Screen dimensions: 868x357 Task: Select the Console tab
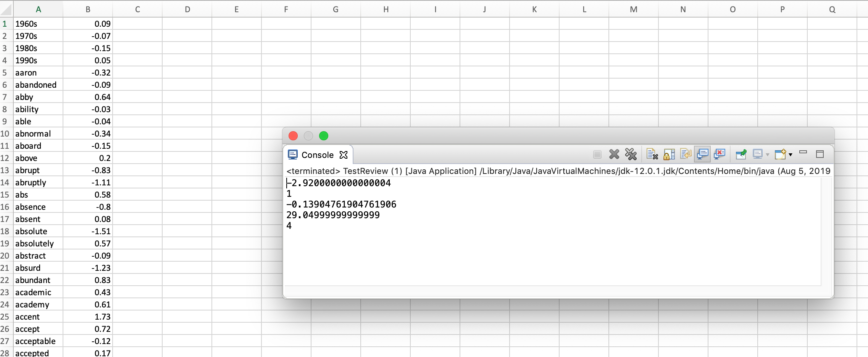coord(317,155)
